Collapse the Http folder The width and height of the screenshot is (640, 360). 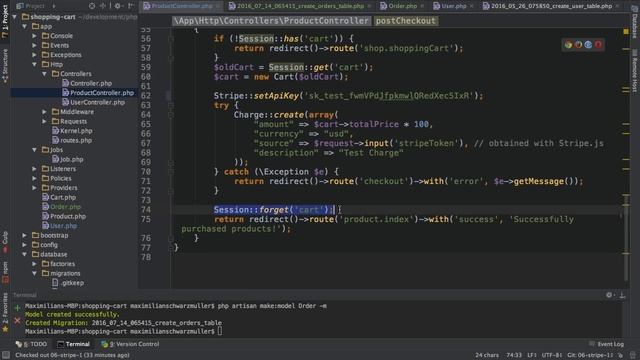35,64
